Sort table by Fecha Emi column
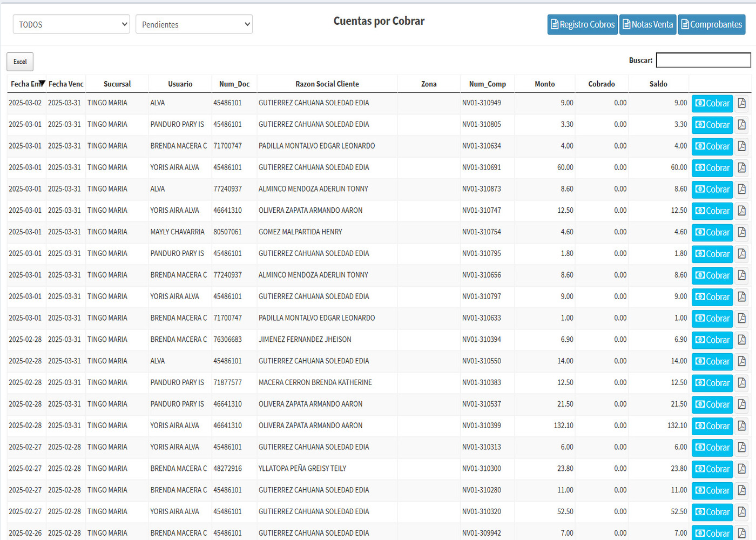 [26, 84]
